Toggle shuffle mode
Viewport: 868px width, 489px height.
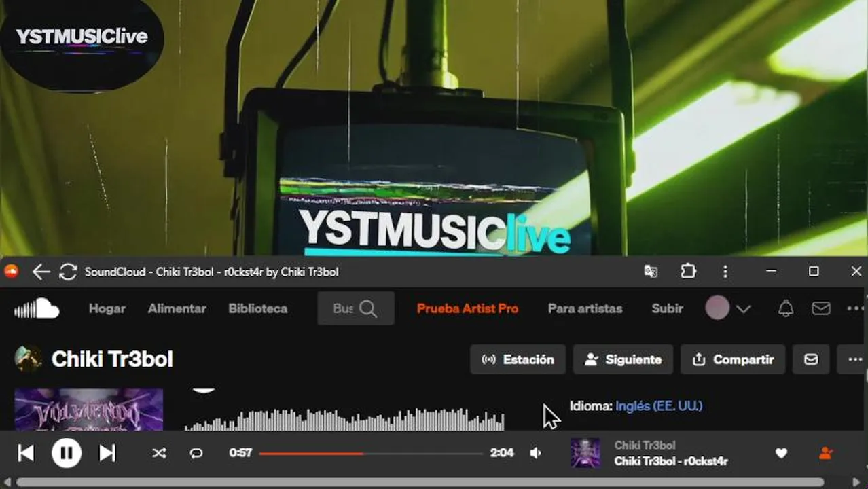(x=159, y=453)
